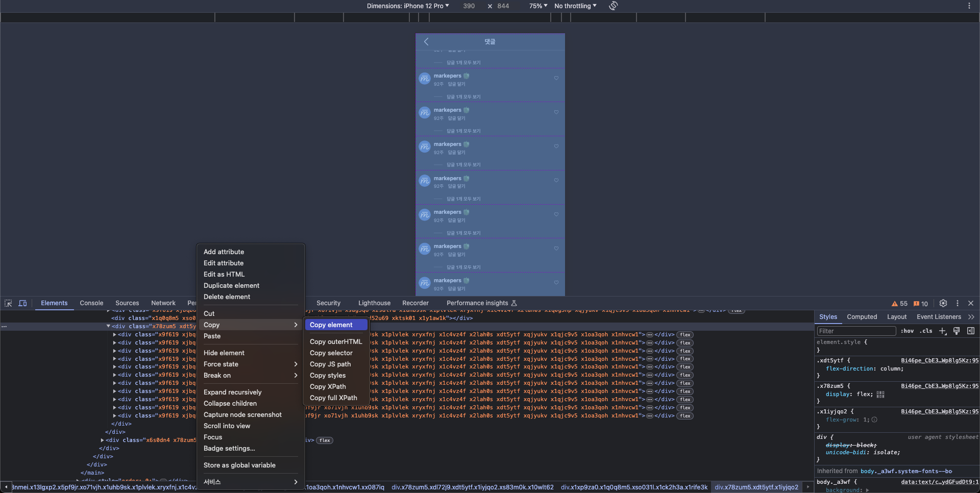Image resolution: width=980 pixels, height=493 pixels.
Task: Click the flex badge after x6s0dn4 div
Action: (x=325, y=440)
